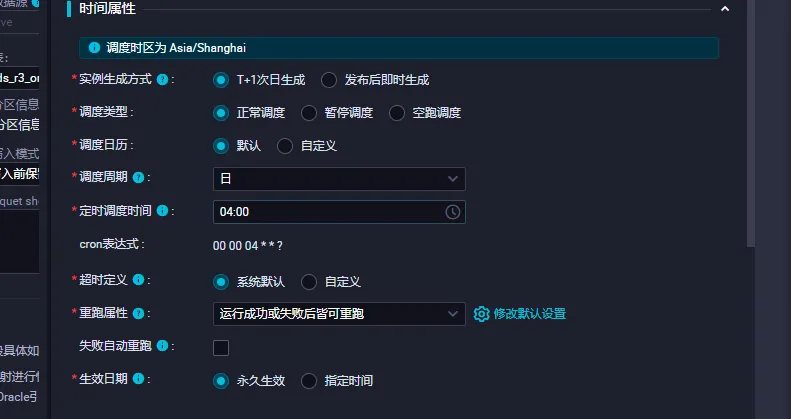This screenshot has height=419, width=791.
Task: Click help icon beside 调度周期 label
Action: pos(138,178)
